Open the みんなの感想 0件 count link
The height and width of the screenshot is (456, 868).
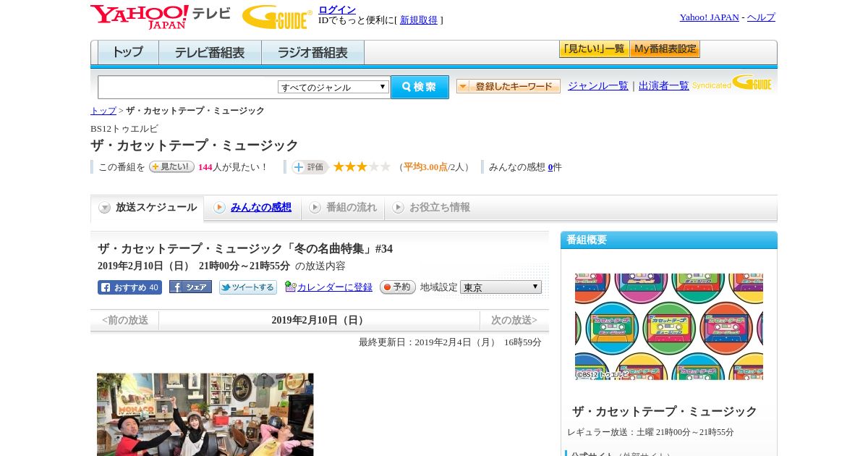point(550,167)
